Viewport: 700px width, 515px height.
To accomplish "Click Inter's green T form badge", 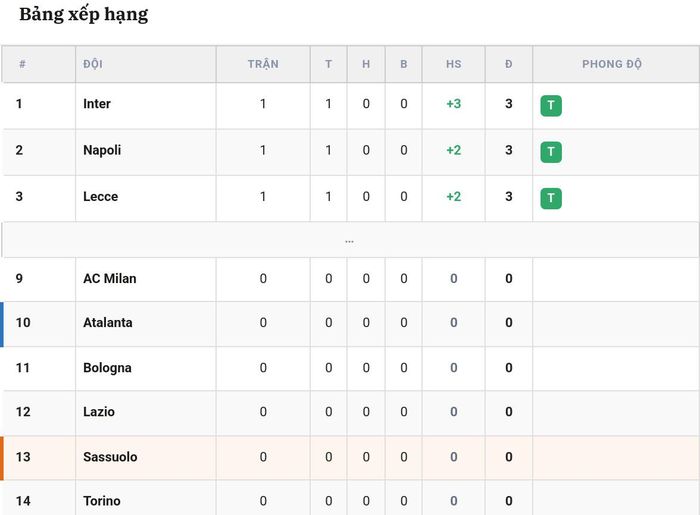I will click(x=551, y=106).
